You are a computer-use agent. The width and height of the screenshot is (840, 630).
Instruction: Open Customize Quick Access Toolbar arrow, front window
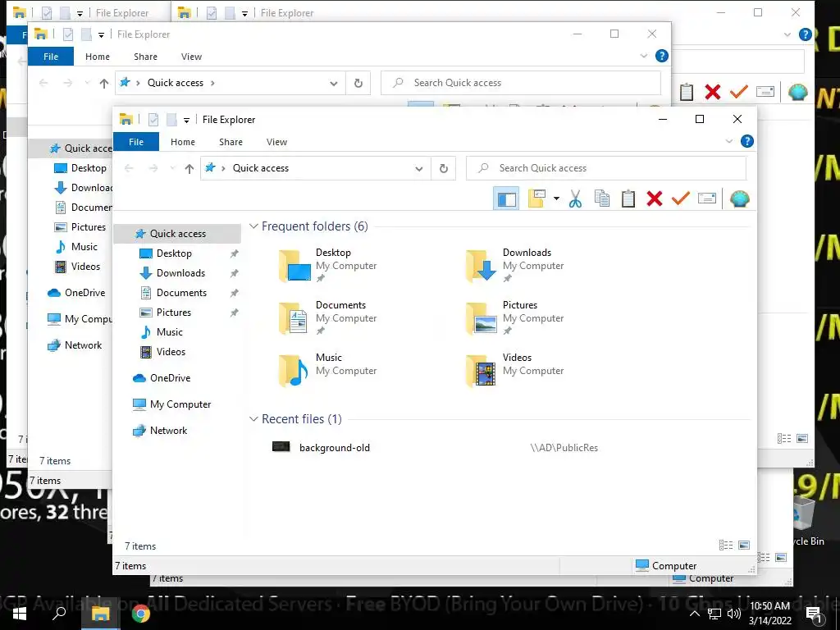pyautogui.click(x=186, y=120)
